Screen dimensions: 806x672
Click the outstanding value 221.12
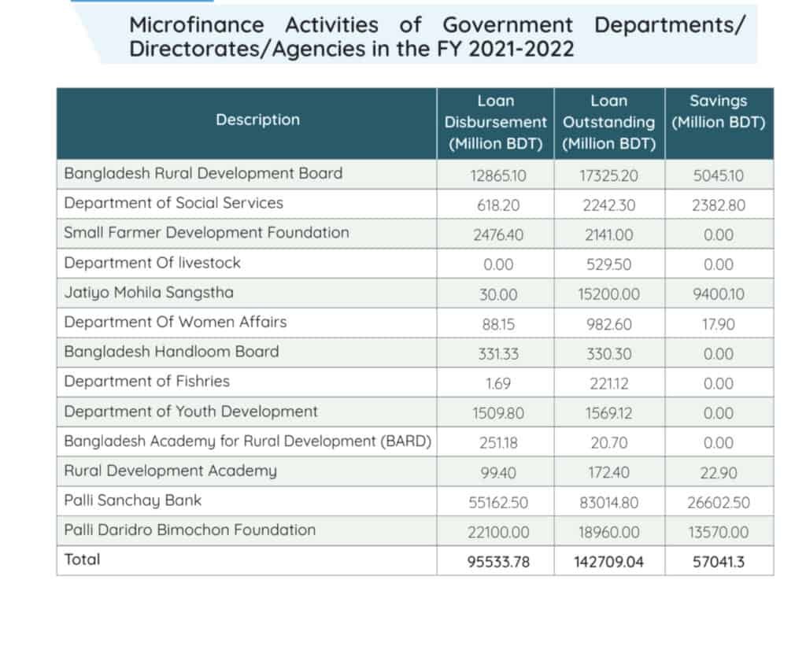[x=608, y=384]
